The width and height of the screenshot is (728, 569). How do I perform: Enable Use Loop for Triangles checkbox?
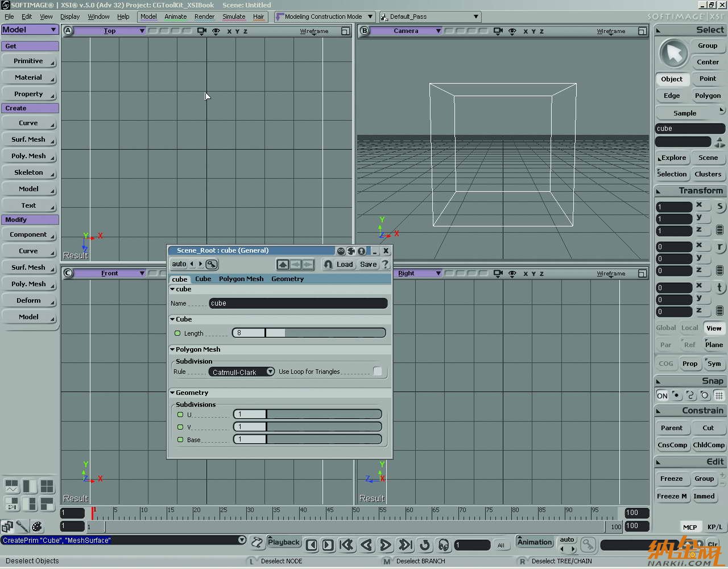point(378,371)
